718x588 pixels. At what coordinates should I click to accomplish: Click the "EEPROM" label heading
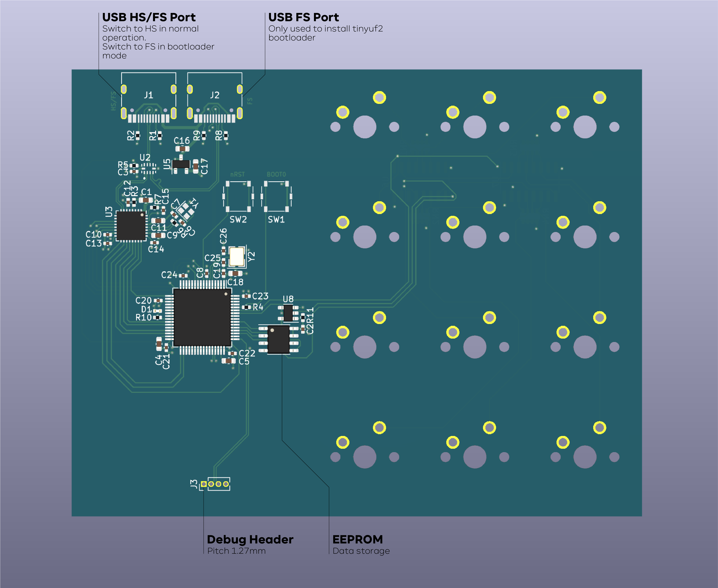pyautogui.click(x=357, y=539)
